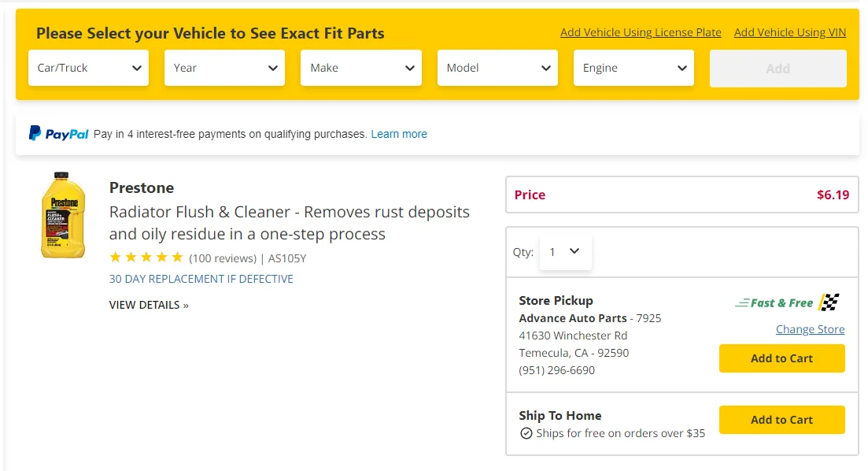Change quantity with the Qty dropdown
868x471 pixels.
tap(565, 252)
